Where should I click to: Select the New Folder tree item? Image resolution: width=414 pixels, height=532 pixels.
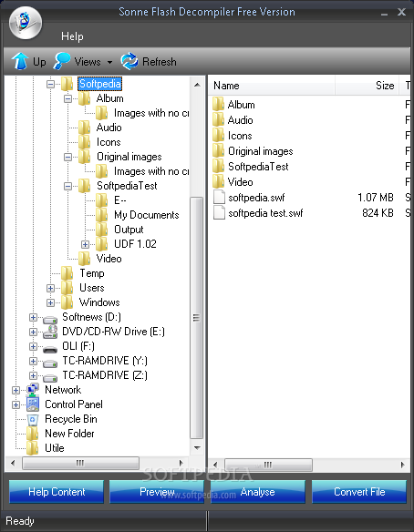(60, 434)
